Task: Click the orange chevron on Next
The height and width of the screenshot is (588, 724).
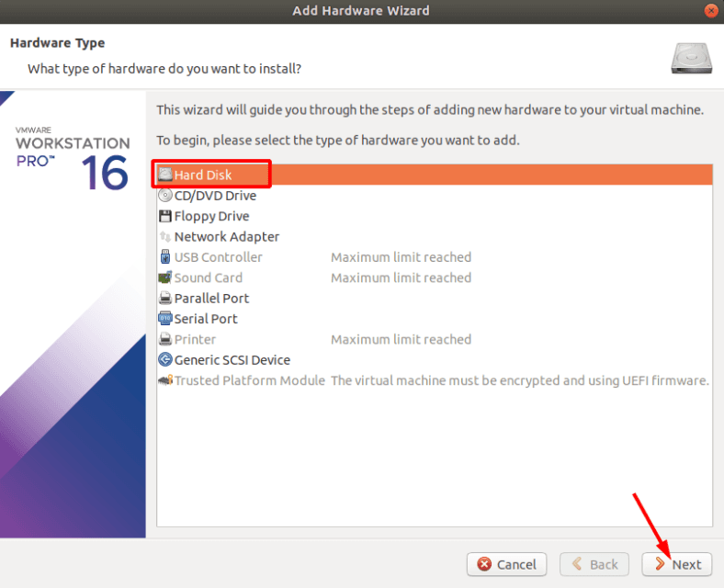Action: [661, 563]
